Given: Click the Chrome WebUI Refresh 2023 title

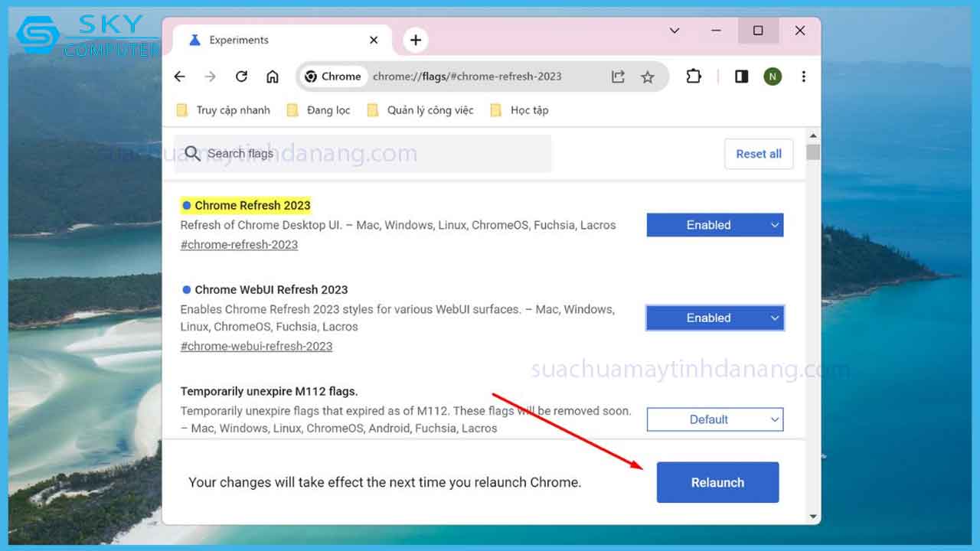Looking at the screenshot, I should coord(271,289).
